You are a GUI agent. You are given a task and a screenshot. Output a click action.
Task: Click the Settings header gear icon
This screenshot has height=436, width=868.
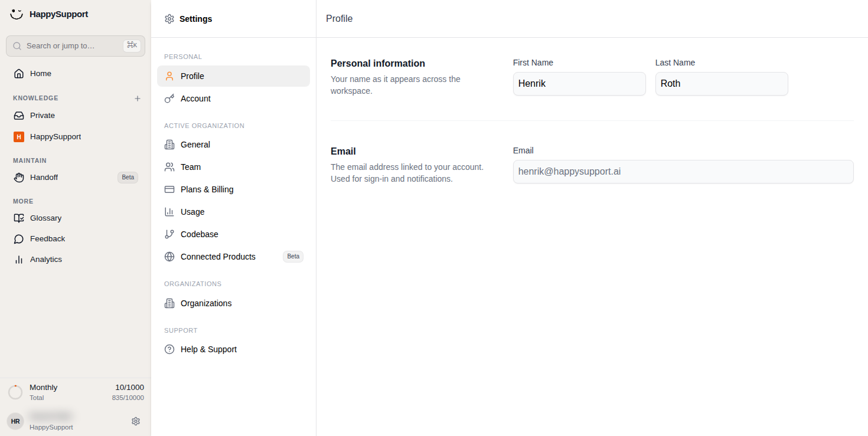(169, 19)
